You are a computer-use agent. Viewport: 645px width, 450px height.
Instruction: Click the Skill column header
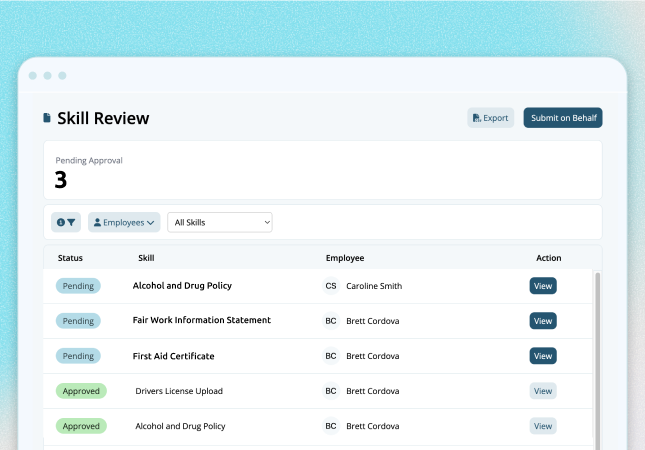(146, 258)
